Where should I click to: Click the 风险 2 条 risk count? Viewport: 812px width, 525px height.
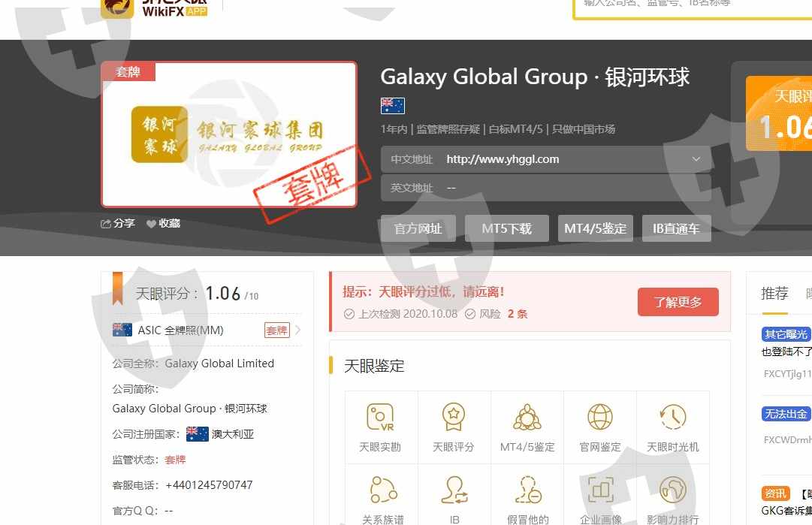[503, 314]
